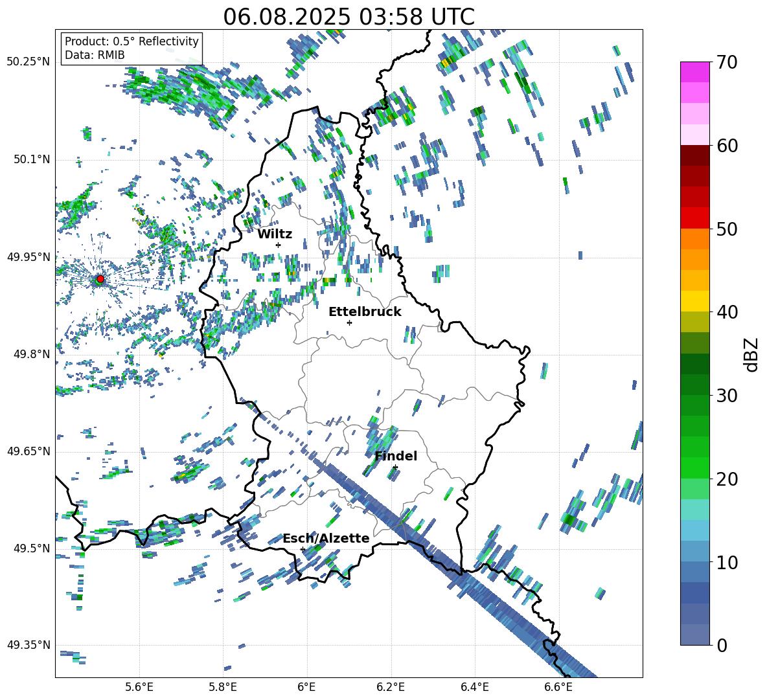
Task: Click the Findel cross marker
Action: tap(395, 468)
